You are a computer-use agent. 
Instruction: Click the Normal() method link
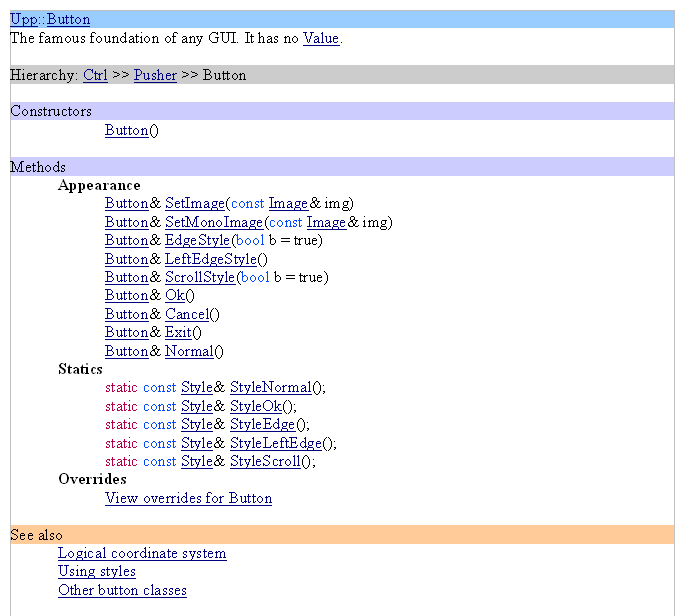pyautogui.click(x=189, y=351)
